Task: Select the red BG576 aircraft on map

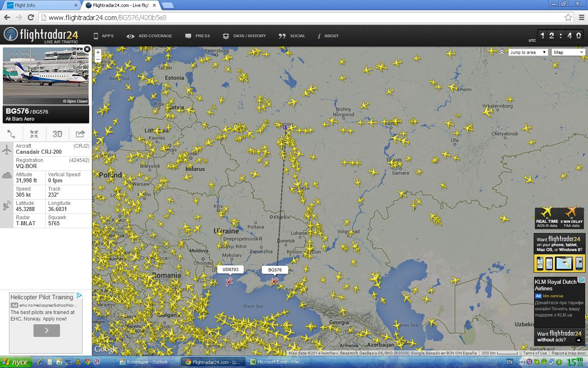Action: [x=274, y=281]
